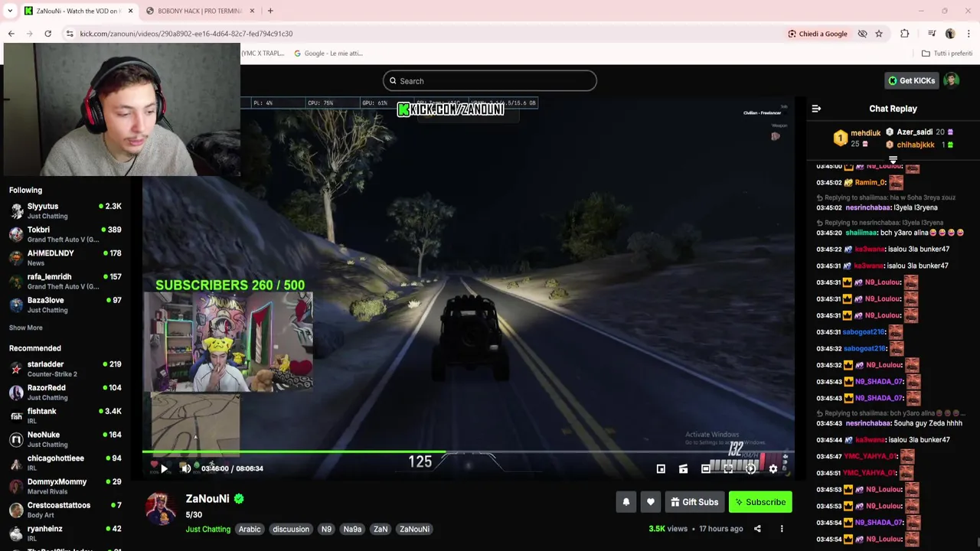Open RazorRedd recommended channel
The width and height of the screenshot is (980, 551).
(65, 393)
